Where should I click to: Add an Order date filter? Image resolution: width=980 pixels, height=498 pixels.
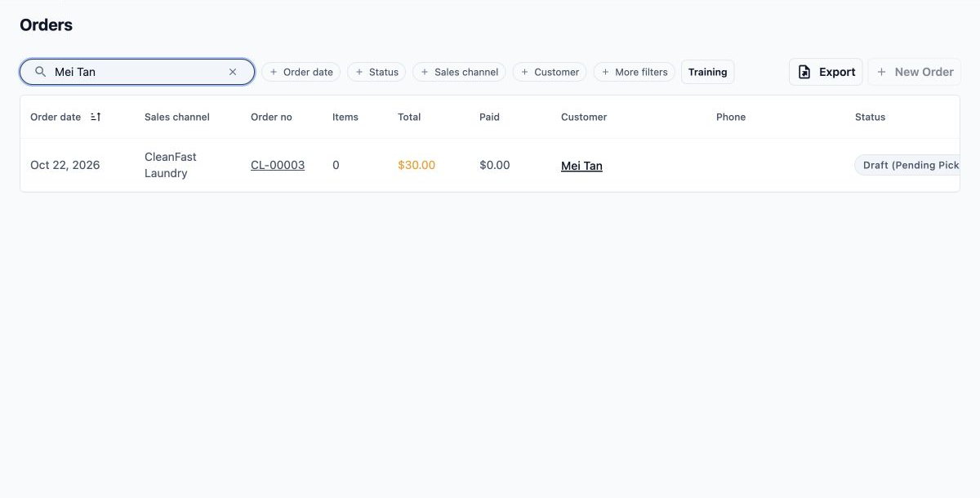[301, 72]
